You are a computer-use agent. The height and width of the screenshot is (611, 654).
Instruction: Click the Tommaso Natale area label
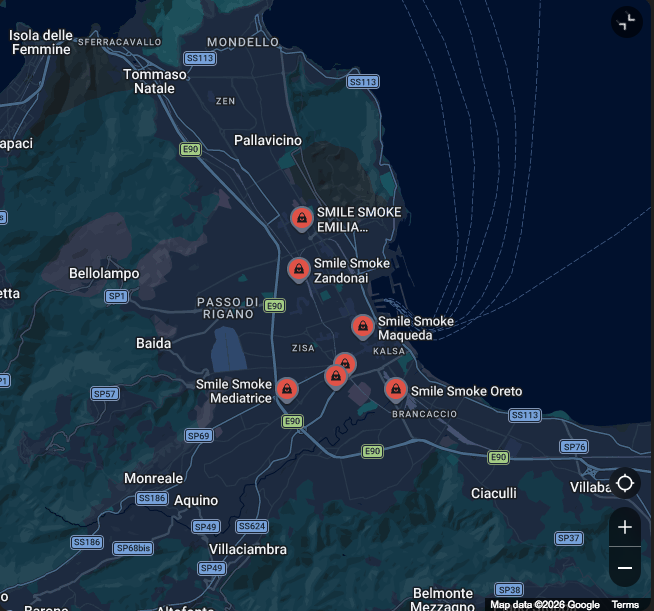point(155,81)
